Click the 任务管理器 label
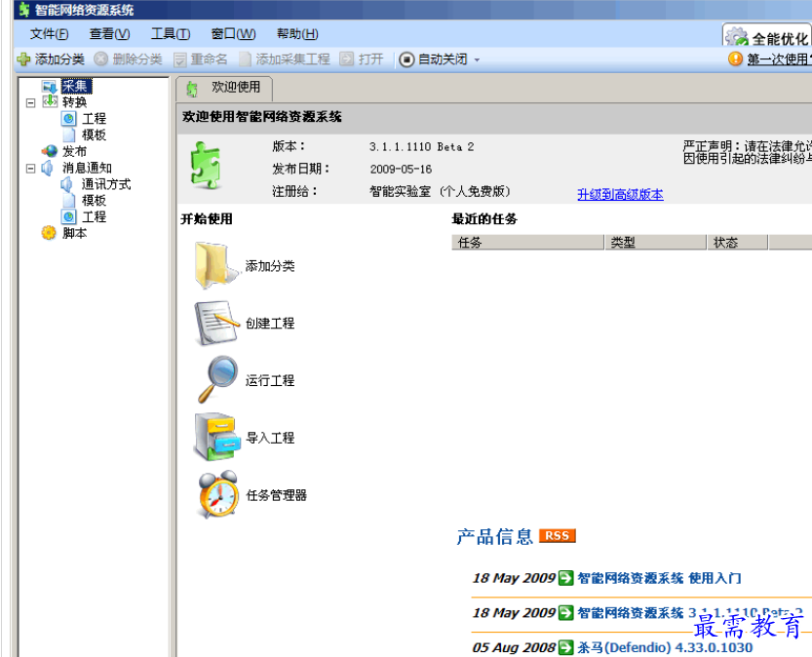The width and height of the screenshot is (812, 657). [277, 495]
